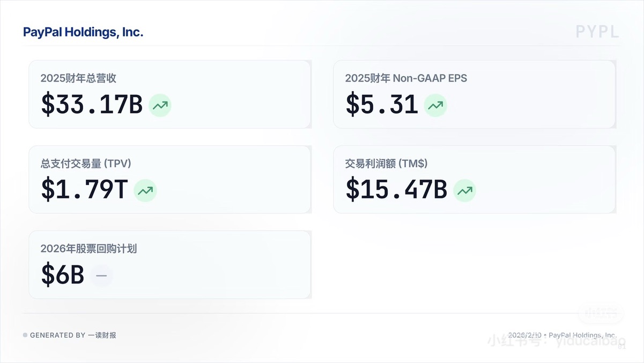Viewport: 644px width, 363px height.
Task: Click the PayPal Holdings, Inc. title
Action: tap(83, 32)
